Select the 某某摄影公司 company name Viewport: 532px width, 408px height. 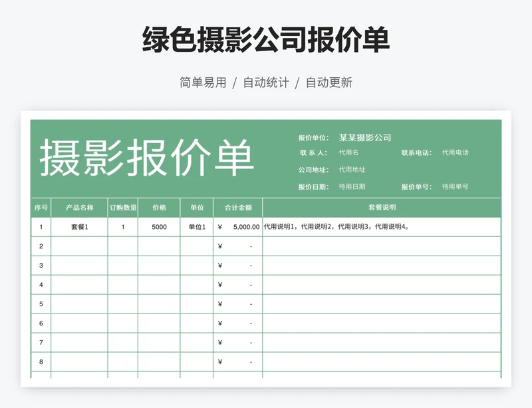pos(365,138)
